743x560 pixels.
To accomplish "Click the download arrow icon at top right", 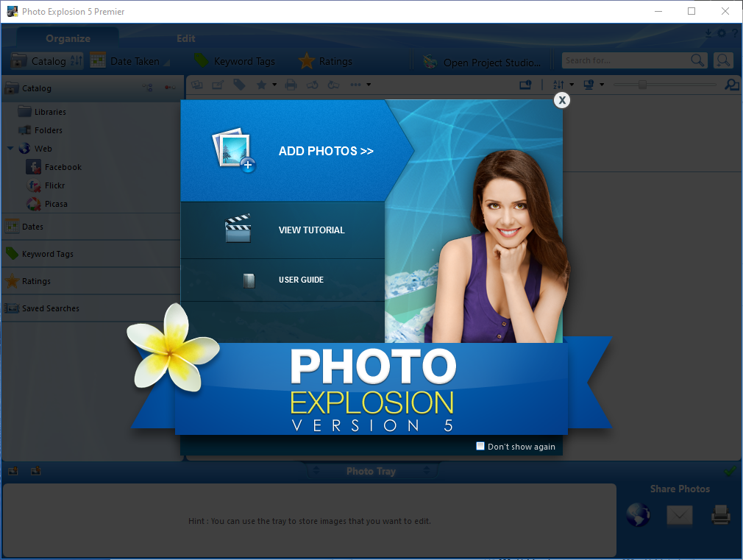I will coord(708,33).
